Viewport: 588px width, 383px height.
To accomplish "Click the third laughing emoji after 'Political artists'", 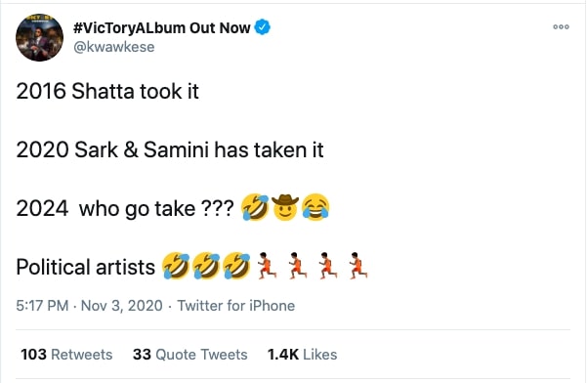I will [x=236, y=266].
